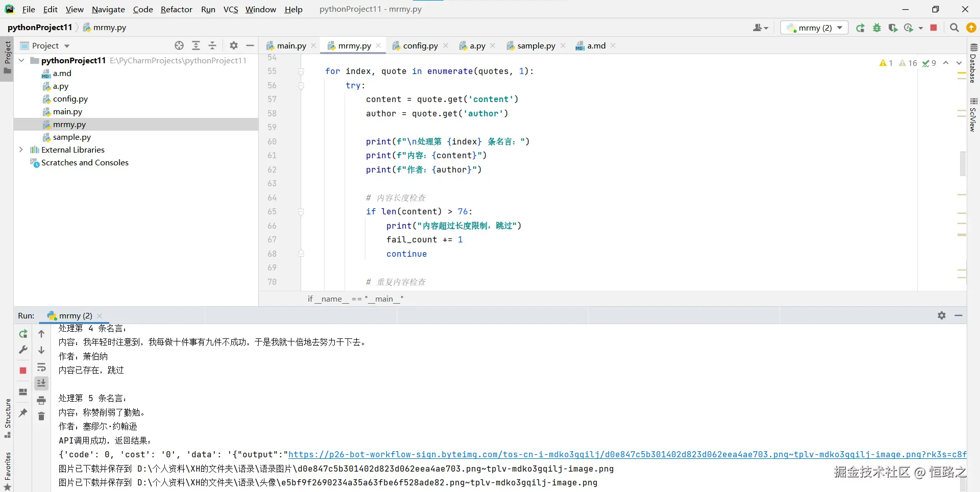Print the console output
The width and height of the screenshot is (980, 492).
point(41,400)
